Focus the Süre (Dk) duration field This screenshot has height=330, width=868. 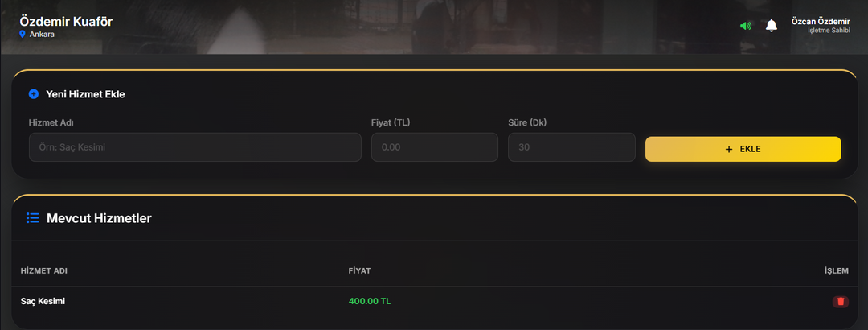pos(571,147)
